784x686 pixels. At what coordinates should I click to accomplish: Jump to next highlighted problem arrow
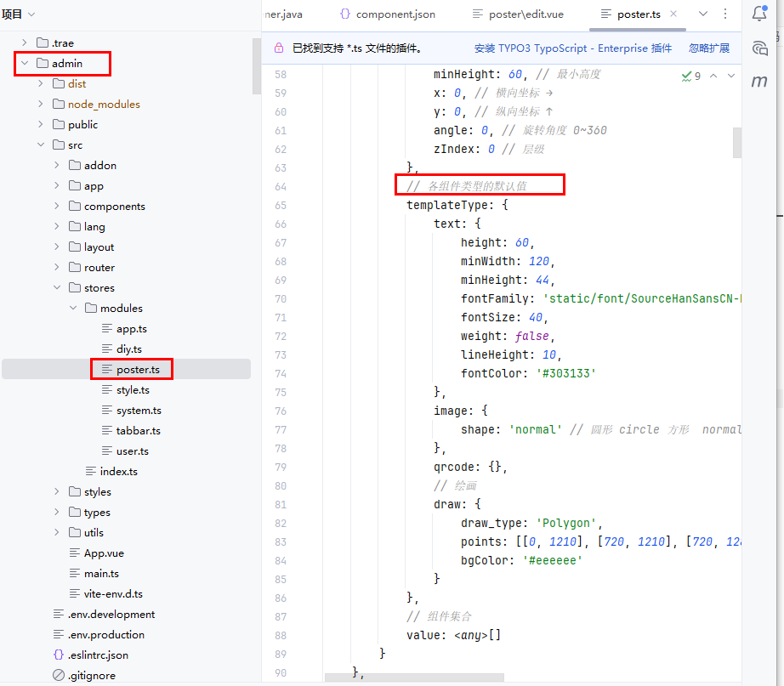[731, 76]
